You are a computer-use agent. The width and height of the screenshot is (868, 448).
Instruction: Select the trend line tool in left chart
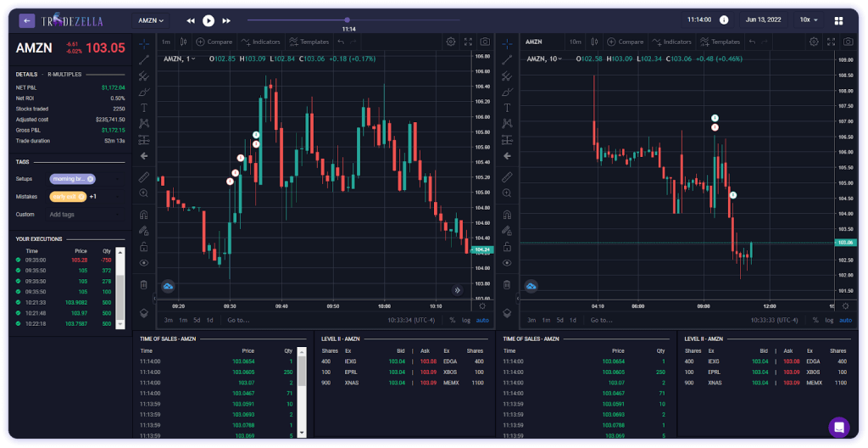click(144, 59)
